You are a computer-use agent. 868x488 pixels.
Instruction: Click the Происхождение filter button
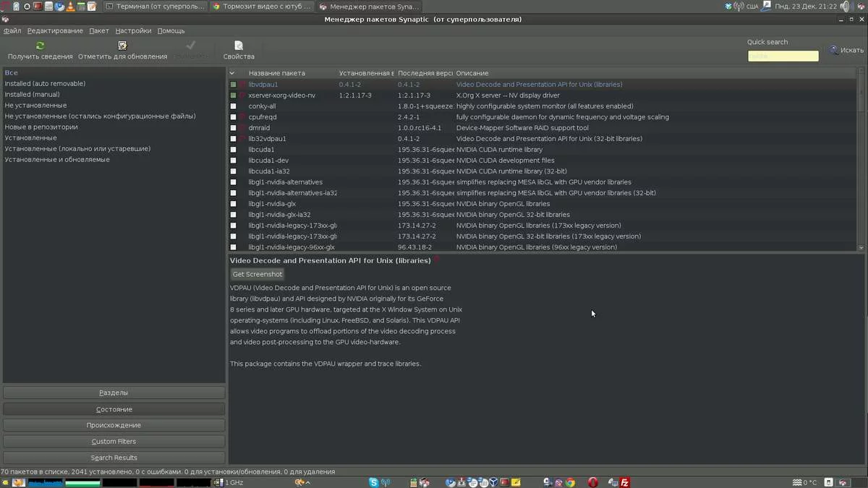[x=114, y=425]
